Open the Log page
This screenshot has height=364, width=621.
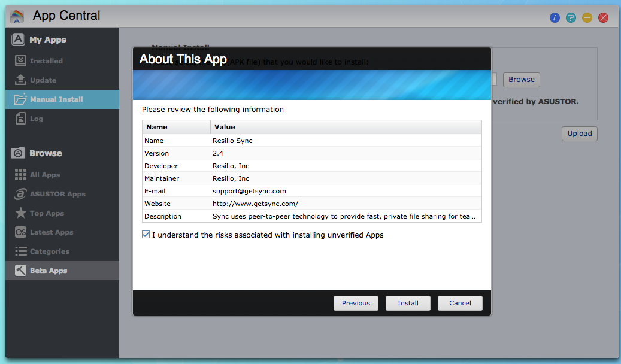click(x=62, y=119)
